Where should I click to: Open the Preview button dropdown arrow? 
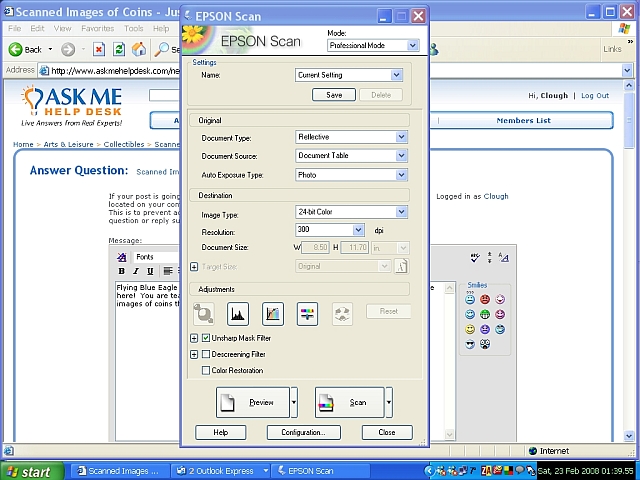[x=294, y=402]
